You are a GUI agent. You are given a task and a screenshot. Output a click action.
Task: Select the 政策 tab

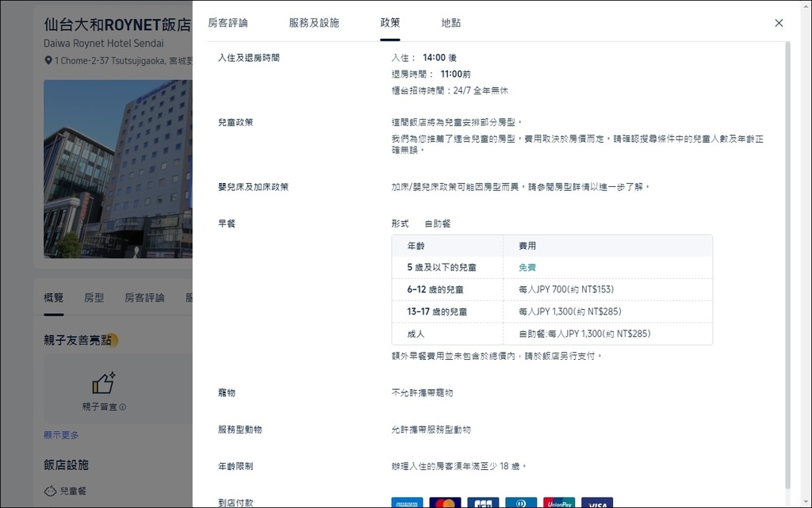[390, 23]
